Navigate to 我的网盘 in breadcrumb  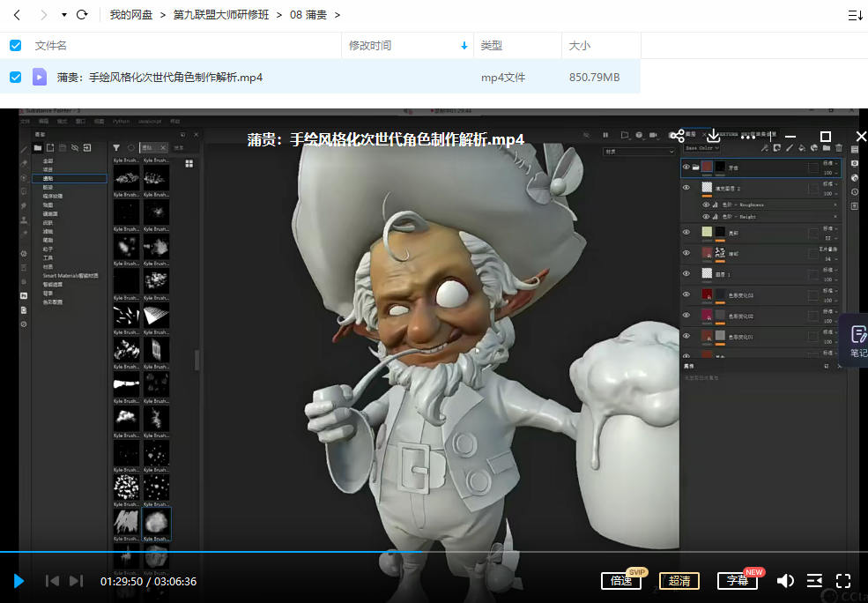click(129, 15)
